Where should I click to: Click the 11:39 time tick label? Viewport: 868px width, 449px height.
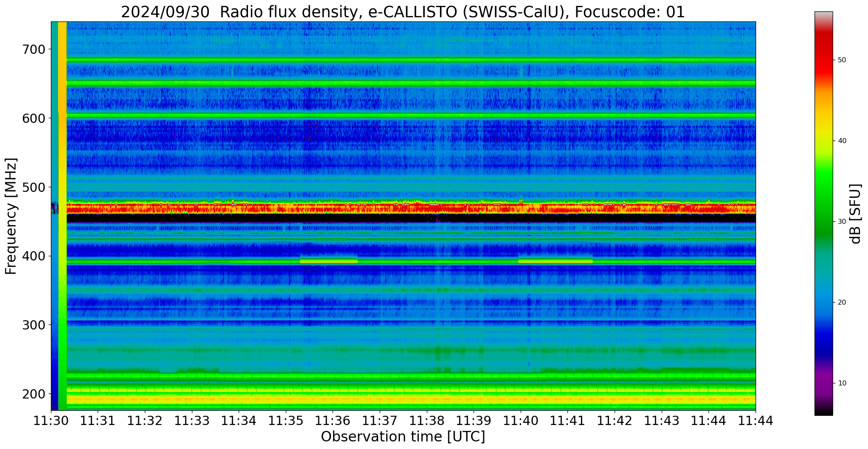point(474,421)
